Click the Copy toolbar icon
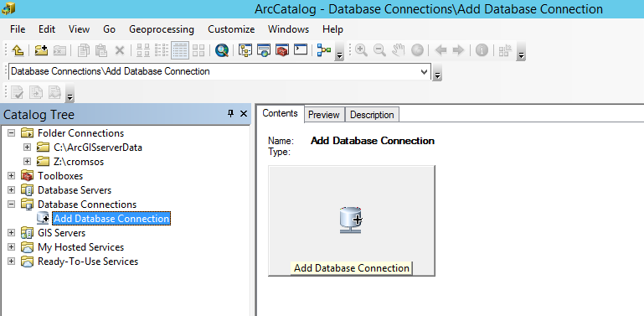The height and width of the screenshot is (316, 644). (84, 50)
